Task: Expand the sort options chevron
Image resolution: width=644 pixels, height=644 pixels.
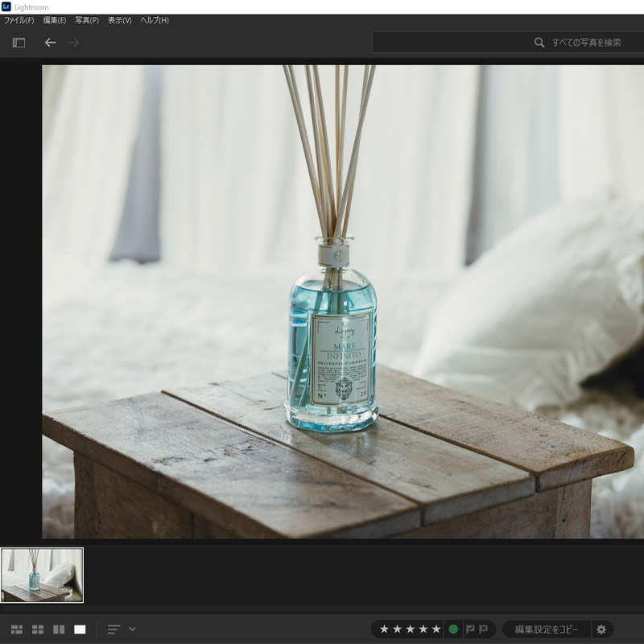Action: (132, 629)
